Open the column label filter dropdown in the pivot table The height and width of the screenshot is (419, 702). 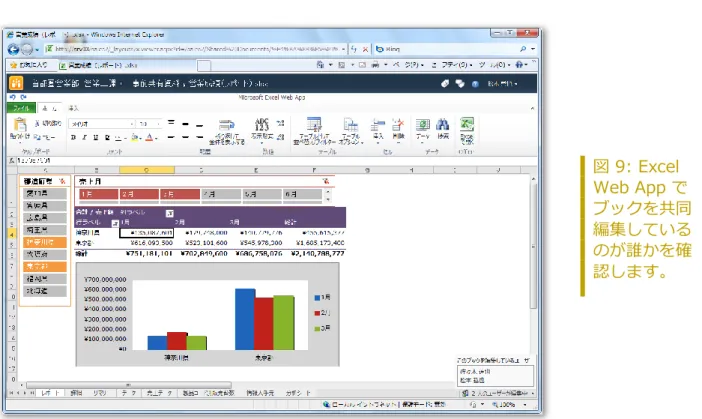(x=169, y=214)
